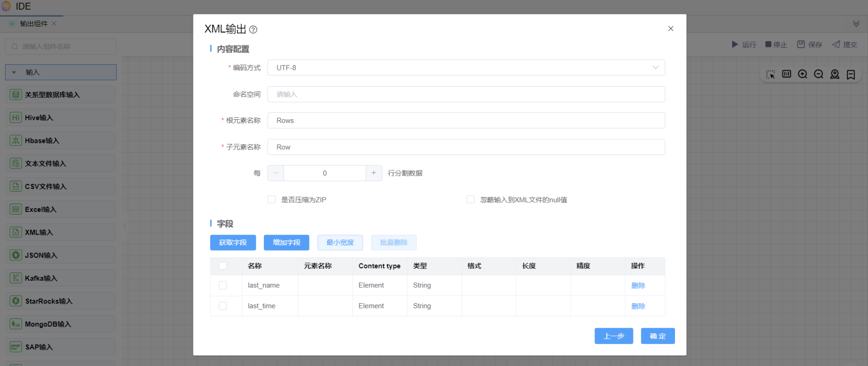Increase the row split count with plus
Screen dimensions: 868x366
(373, 173)
